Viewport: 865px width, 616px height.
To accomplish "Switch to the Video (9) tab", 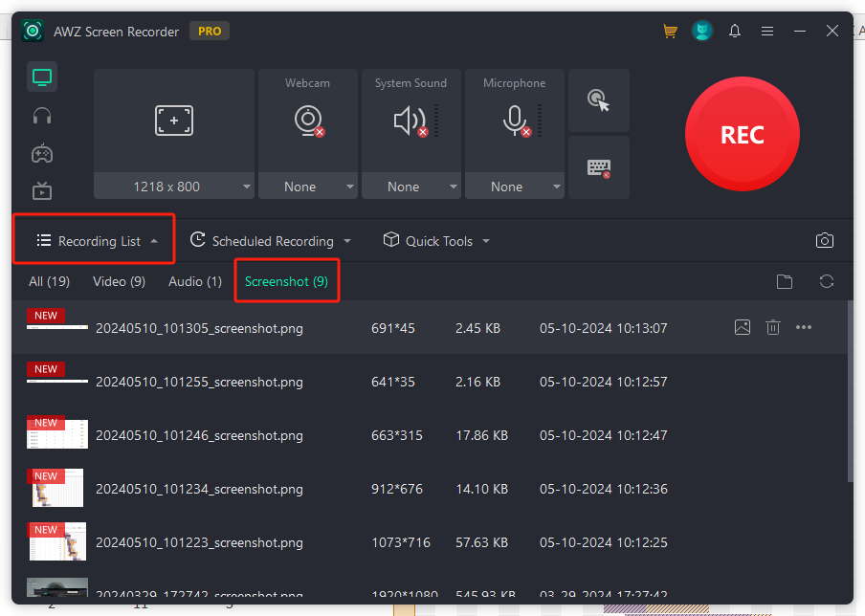I will click(x=119, y=281).
